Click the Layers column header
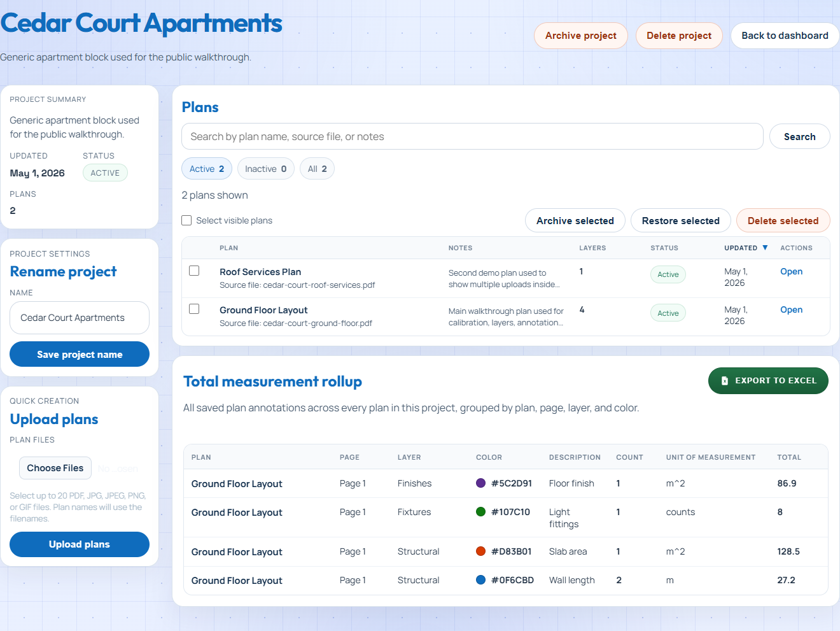This screenshot has height=631, width=840. 592,248
